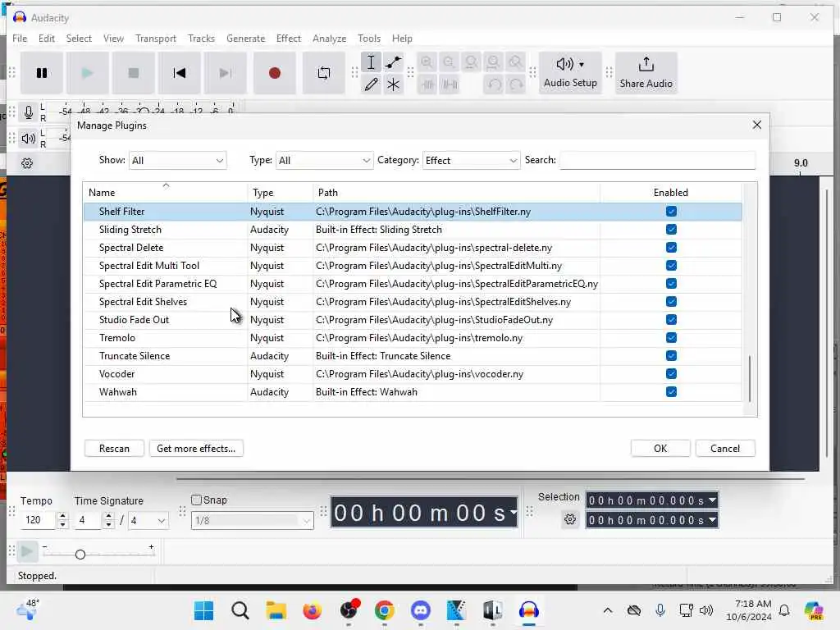Click Cancel in Manage Plugins

tap(725, 449)
